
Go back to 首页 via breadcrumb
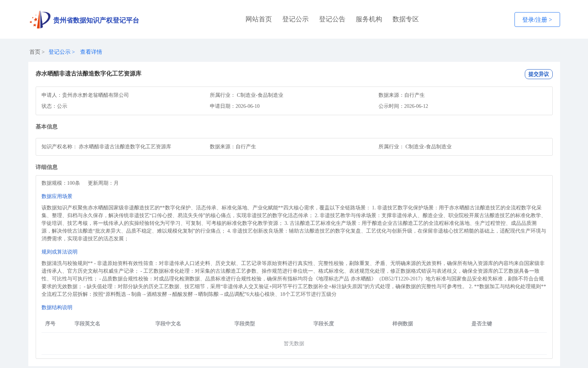coord(35,52)
